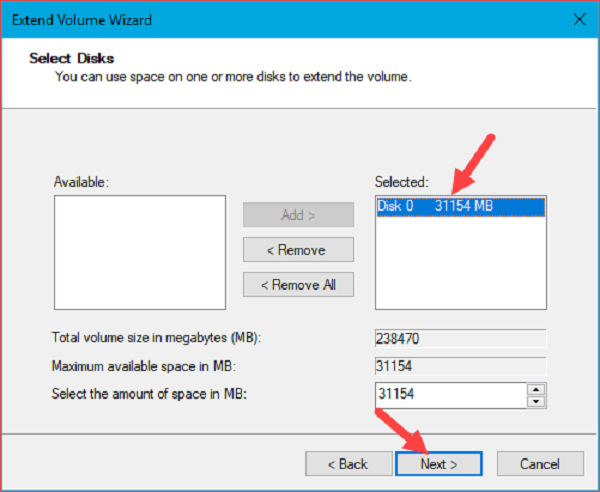Cancel the Extend Volume Wizard
The width and height of the screenshot is (600, 492).
540,463
